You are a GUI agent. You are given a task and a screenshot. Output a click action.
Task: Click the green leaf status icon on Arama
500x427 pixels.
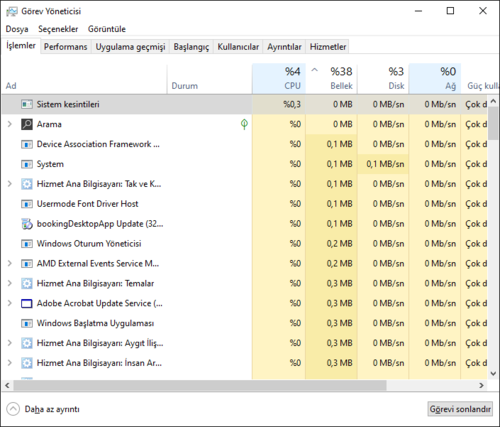(244, 124)
